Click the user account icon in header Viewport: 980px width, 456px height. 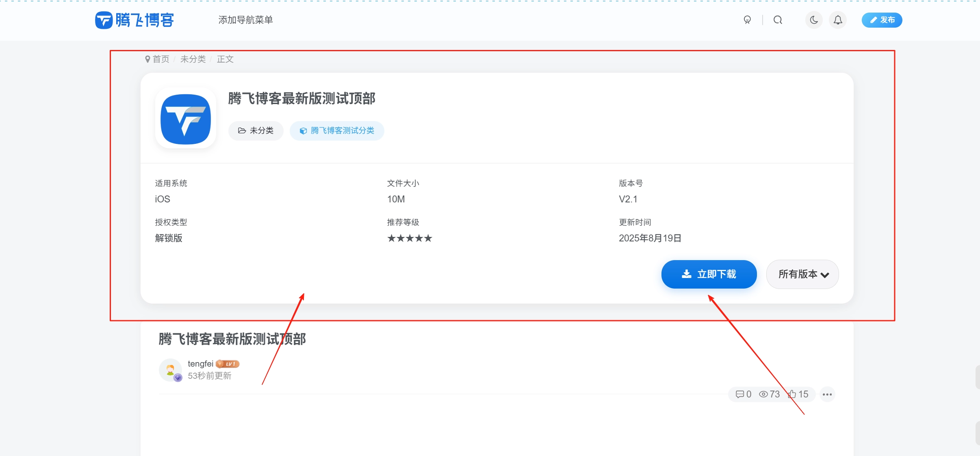[x=748, y=20]
